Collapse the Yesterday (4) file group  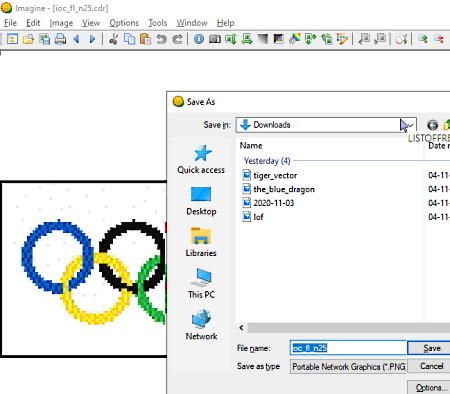tap(267, 161)
